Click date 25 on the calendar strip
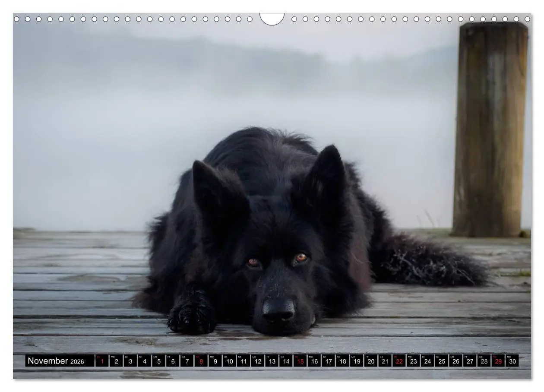Viewport: 544px width, 392px height. [x=441, y=361]
